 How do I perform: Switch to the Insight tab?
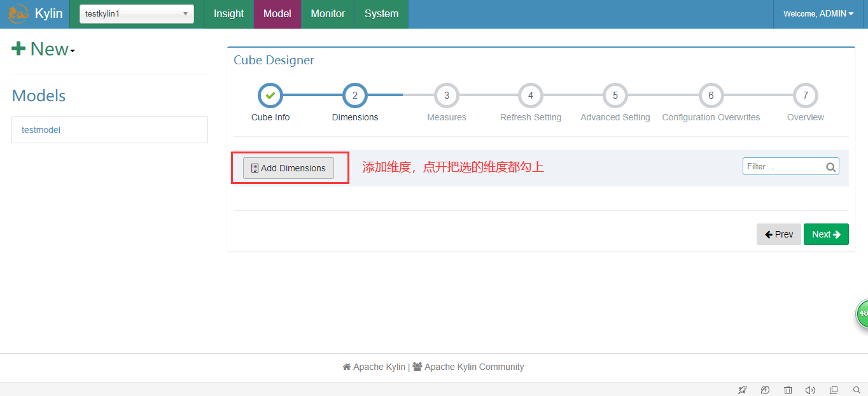tap(228, 14)
